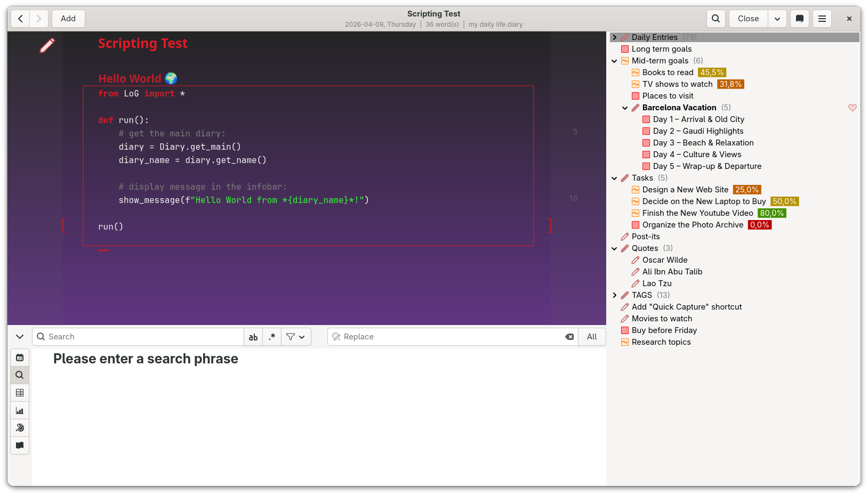The height and width of the screenshot is (495, 868).
Task: Click the Day 3 entry red square icon
Action: [x=646, y=143]
